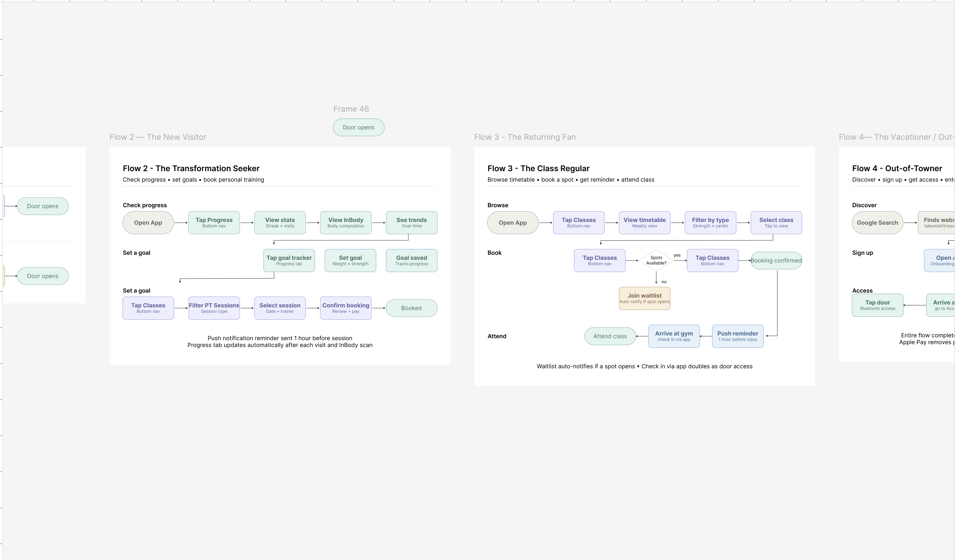Select the Tap goal tracker node

pyautogui.click(x=289, y=261)
